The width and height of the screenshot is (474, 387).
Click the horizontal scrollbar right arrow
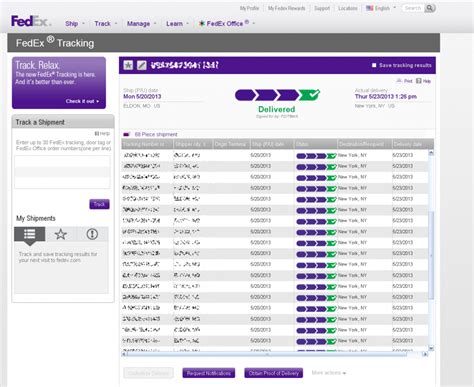(425, 354)
